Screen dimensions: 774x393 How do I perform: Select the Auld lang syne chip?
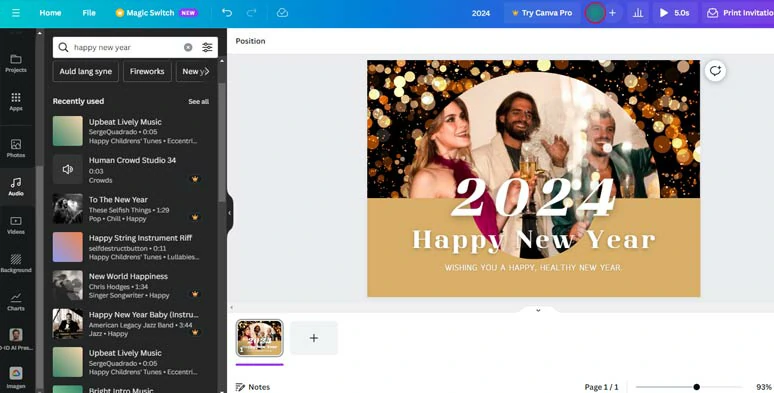tap(85, 71)
